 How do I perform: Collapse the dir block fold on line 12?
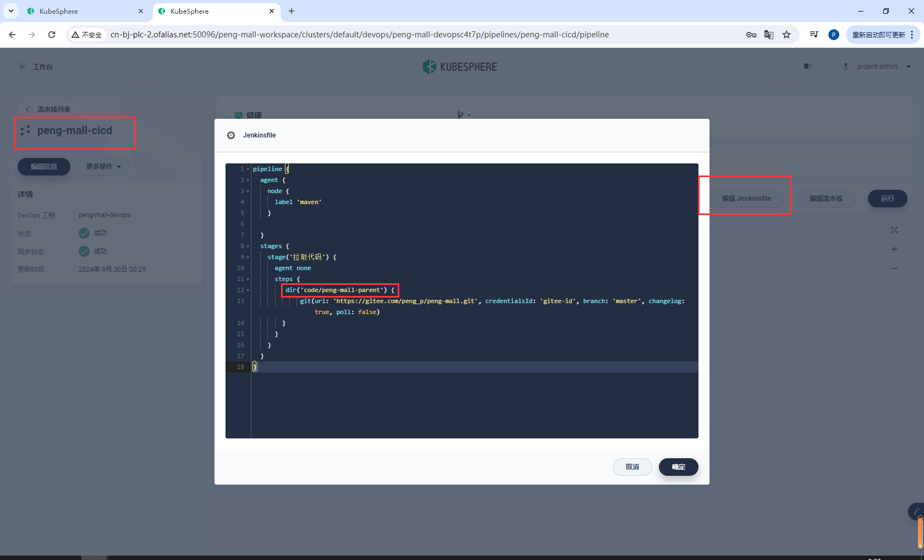(248, 290)
